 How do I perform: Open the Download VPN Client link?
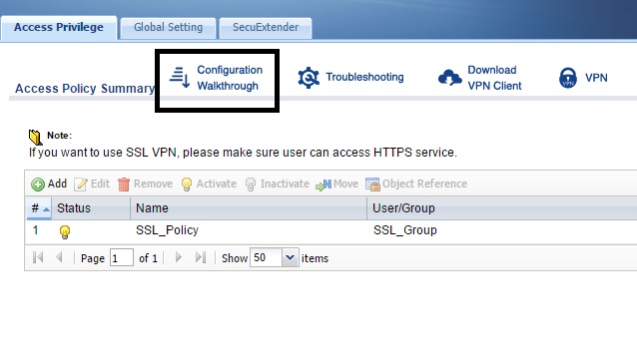494,78
